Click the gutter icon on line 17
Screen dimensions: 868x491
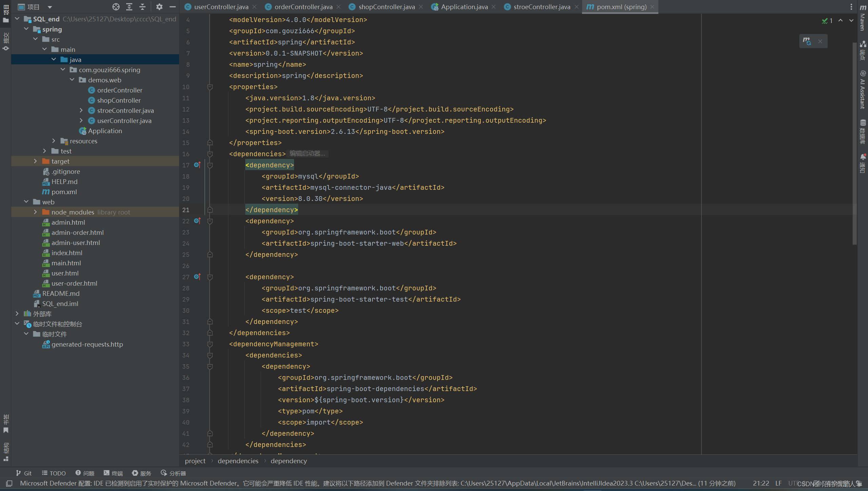(x=197, y=165)
